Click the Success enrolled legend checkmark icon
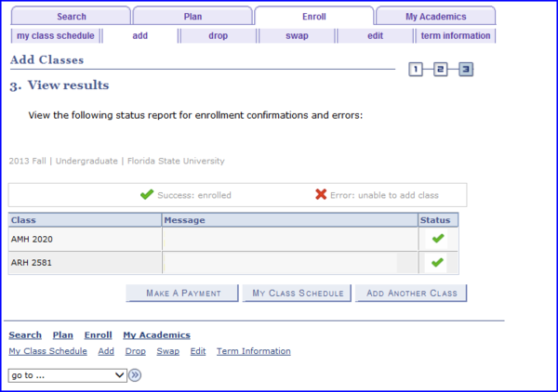This screenshot has height=392, width=558. [147, 194]
